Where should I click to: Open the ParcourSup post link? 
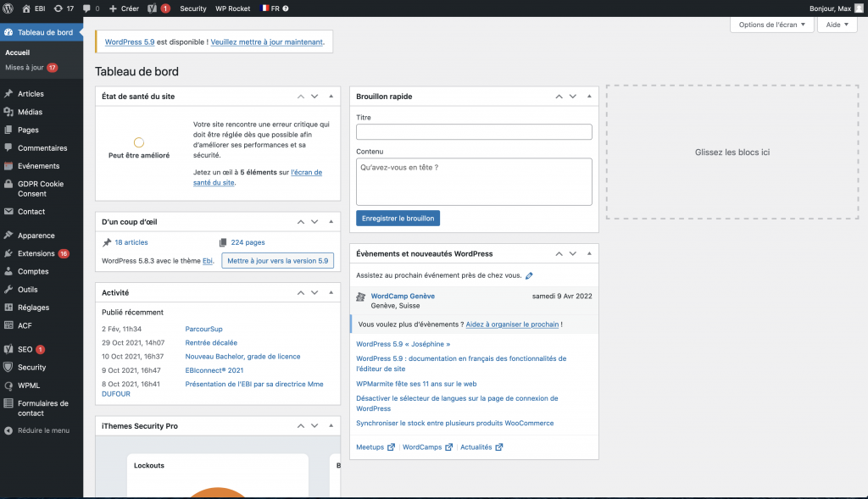203,329
